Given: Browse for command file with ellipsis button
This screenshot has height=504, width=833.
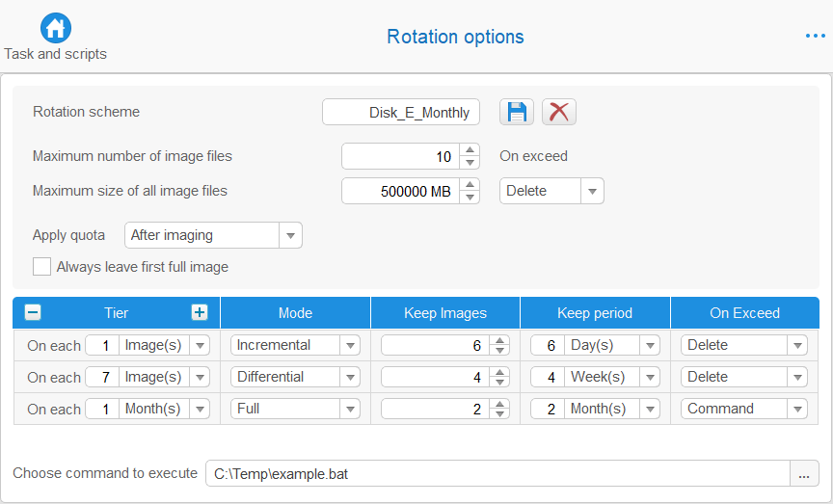Looking at the screenshot, I should (x=804, y=473).
